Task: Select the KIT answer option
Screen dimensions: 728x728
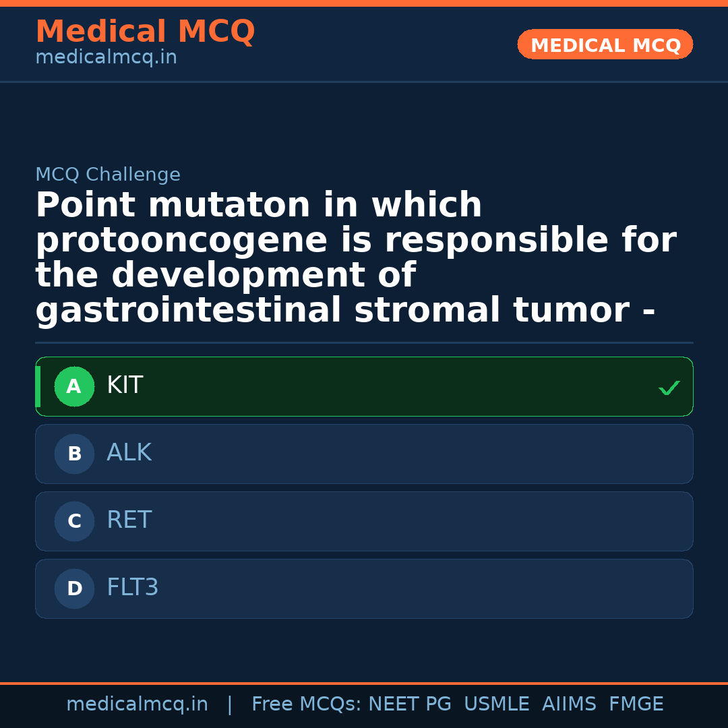Action: point(364,387)
